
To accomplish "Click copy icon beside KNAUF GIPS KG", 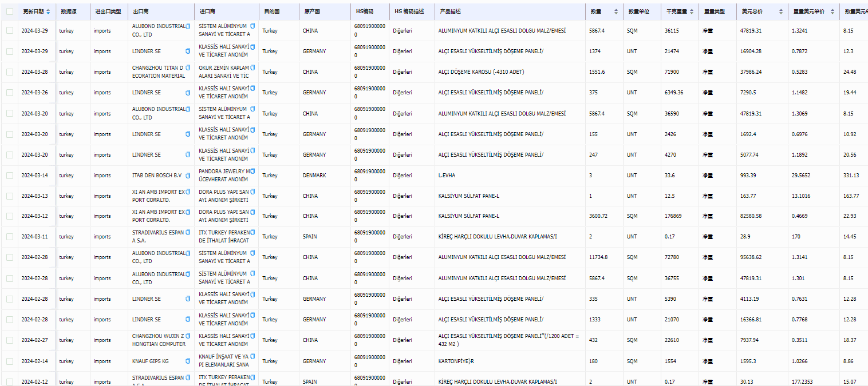I will point(188,361).
